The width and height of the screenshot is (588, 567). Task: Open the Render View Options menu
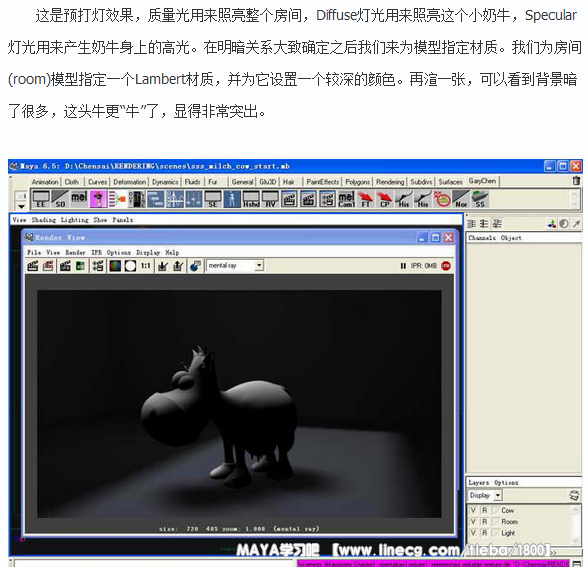point(118,252)
